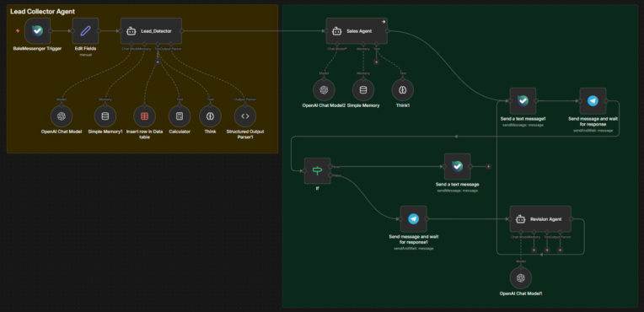Add tool via plus under Revision Agent
644x312 pixels.
click(547, 250)
